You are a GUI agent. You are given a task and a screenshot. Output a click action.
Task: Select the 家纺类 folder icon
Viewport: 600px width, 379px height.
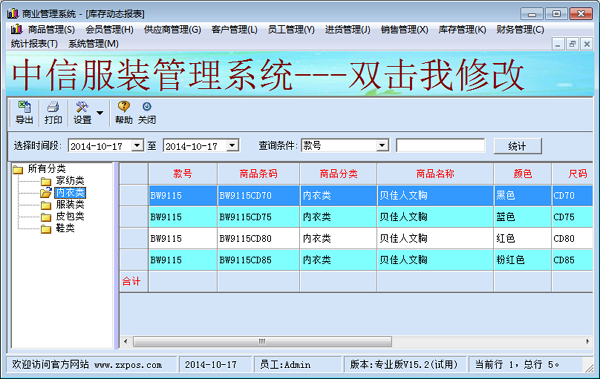point(46,181)
